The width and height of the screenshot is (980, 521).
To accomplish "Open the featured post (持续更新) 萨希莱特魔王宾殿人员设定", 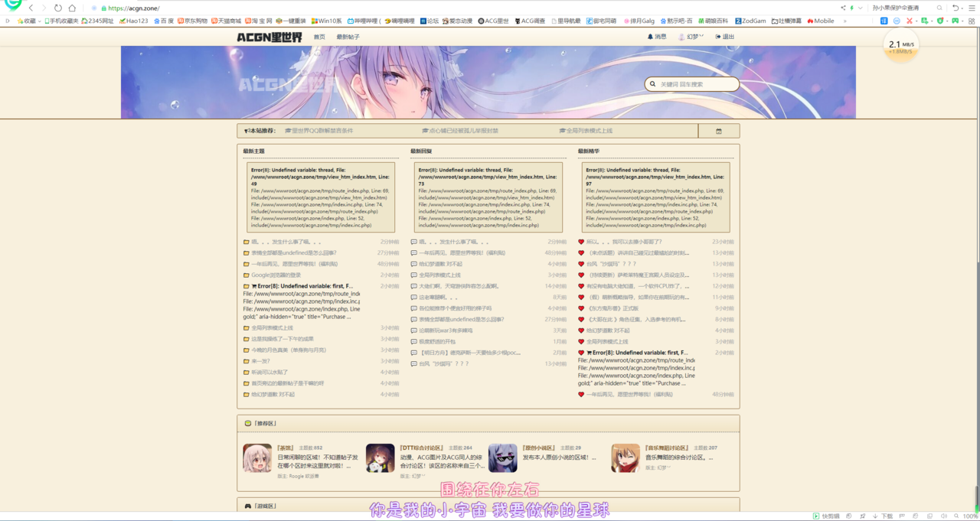I will click(x=637, y=275).
